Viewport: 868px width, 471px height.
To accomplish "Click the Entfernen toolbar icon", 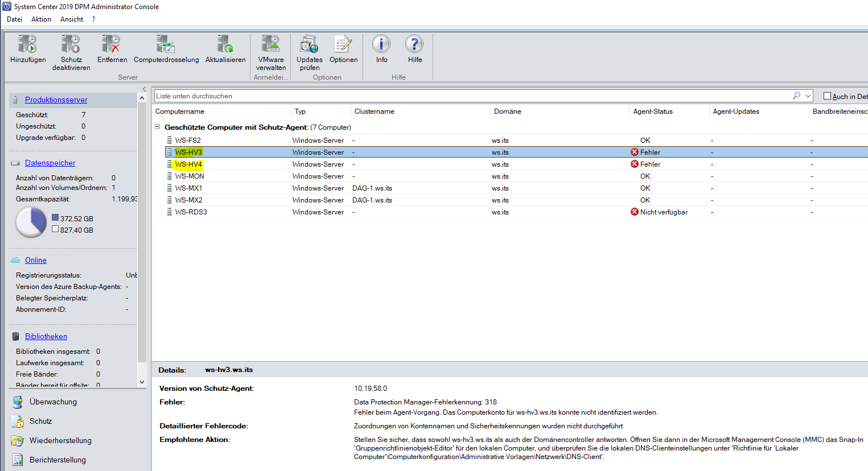I will pos(112,44).
